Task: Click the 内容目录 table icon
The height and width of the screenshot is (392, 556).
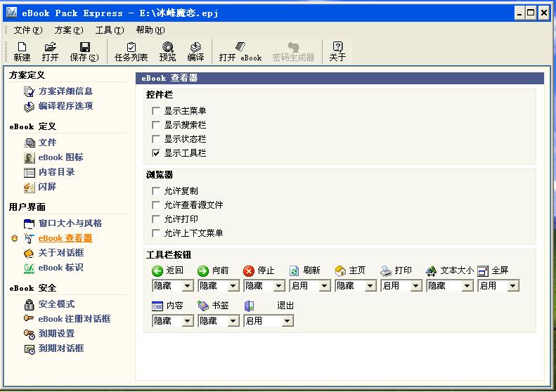Action: pos(29,173)
